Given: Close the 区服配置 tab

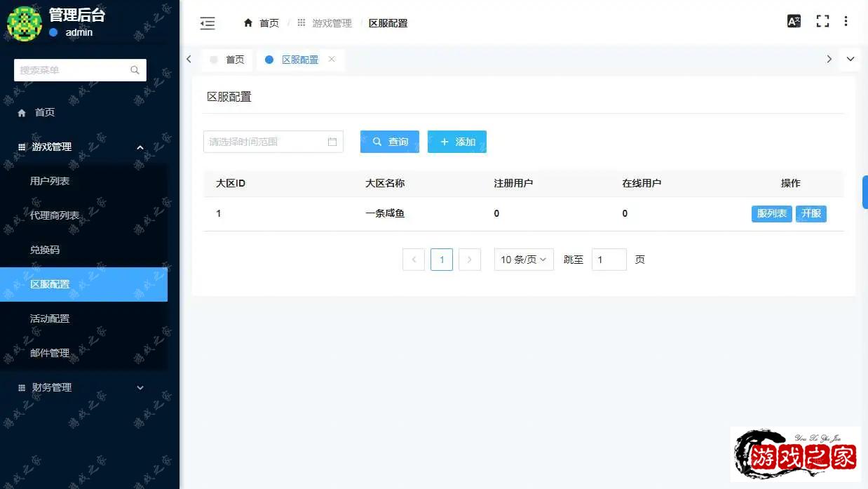Looking at the screenshot, I should [332, 59].
